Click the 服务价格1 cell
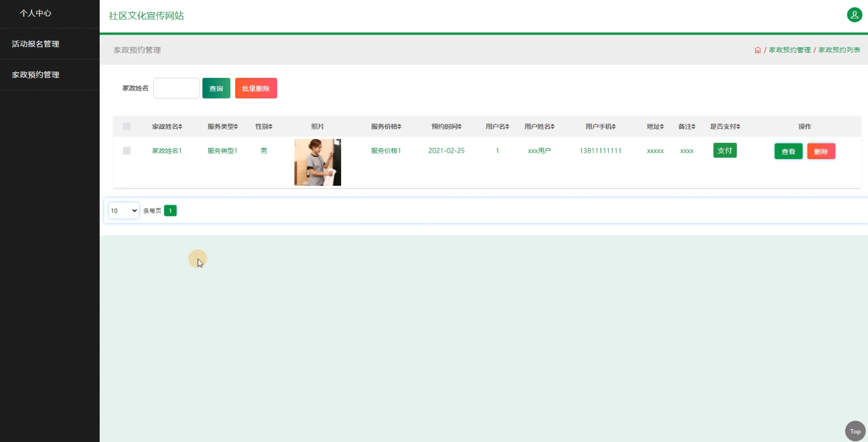 386,151
